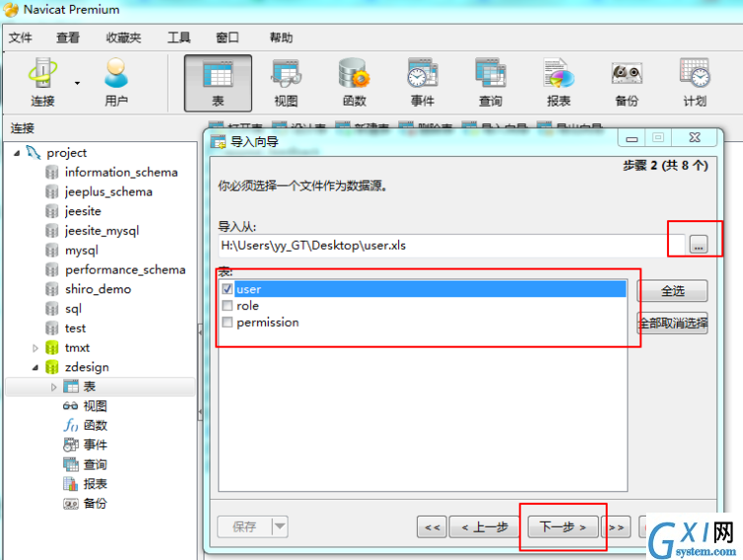Select the jeesite database
This screenshot has height=560, width=743.
(83, 211)
